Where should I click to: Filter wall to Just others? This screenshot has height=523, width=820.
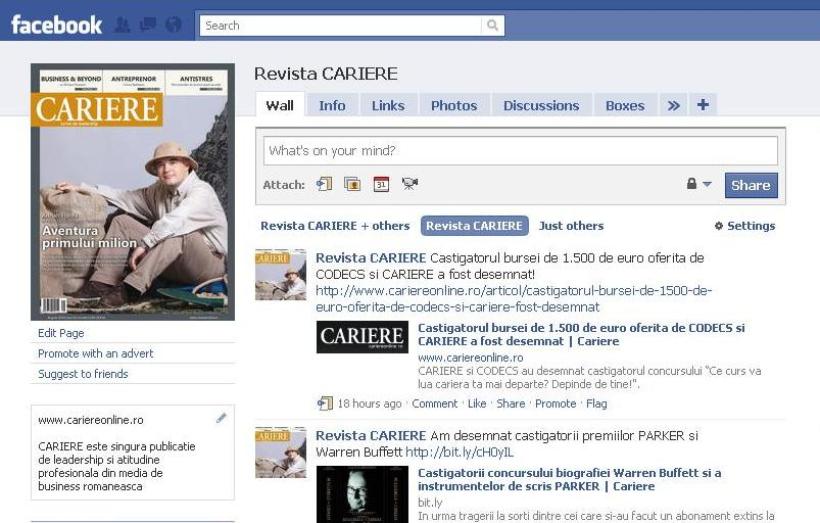[x=571, y=226]
